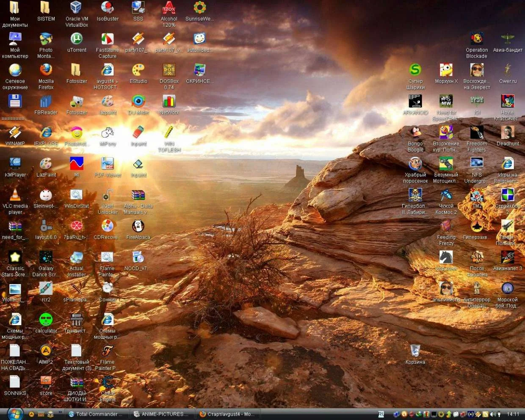This screenshot has width=525, height=420.
Task: Open IObit Unlocker icon
Action: (x=108, y=202)
